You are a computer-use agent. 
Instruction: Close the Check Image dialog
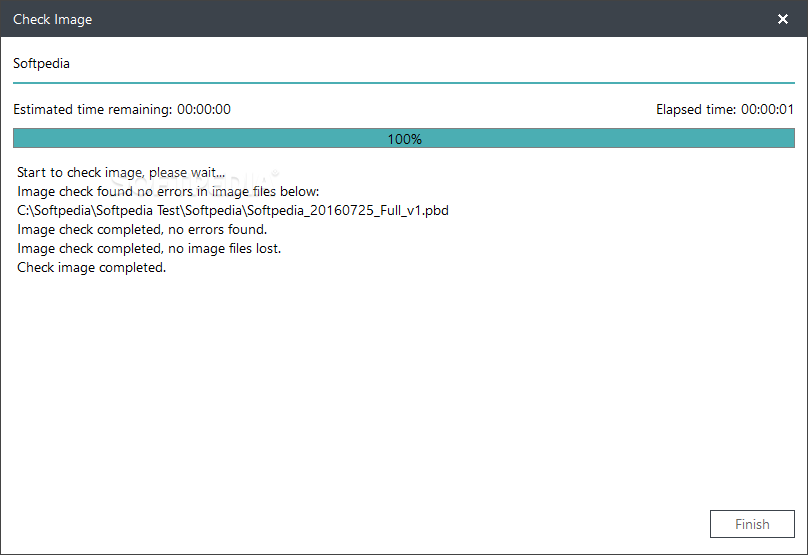(x=783, y=19)
